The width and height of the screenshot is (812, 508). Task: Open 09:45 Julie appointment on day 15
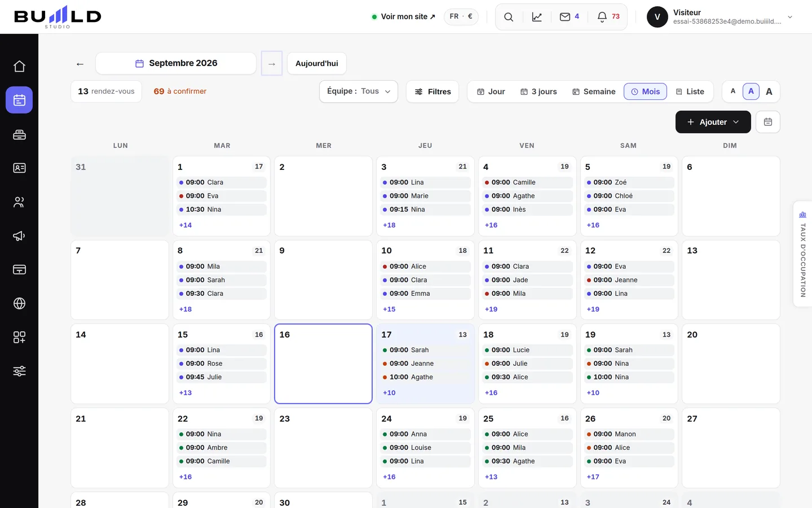[222, 377]
